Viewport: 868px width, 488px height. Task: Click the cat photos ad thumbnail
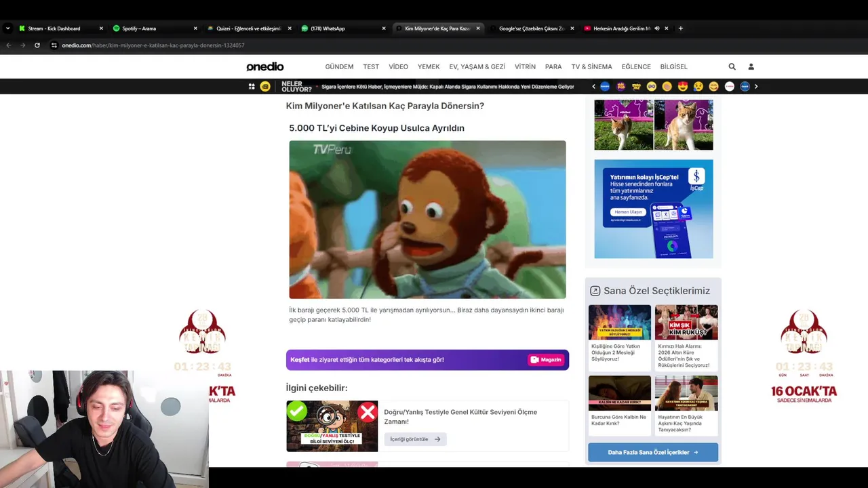coord(654,125)
